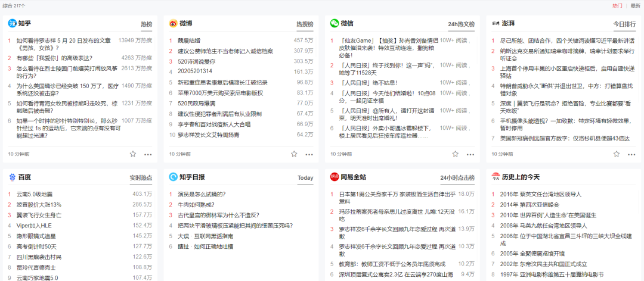The height and width of the screenshot is (281, 644).
Task: Select the 热搜榜 label on 微博 card
Action: click(305, 24)
